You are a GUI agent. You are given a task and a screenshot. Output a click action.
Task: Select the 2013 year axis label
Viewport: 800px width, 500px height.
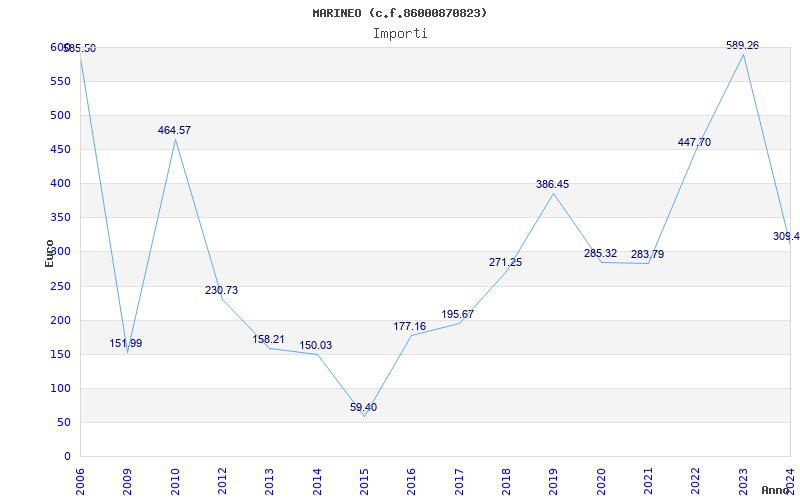(269, 481)
